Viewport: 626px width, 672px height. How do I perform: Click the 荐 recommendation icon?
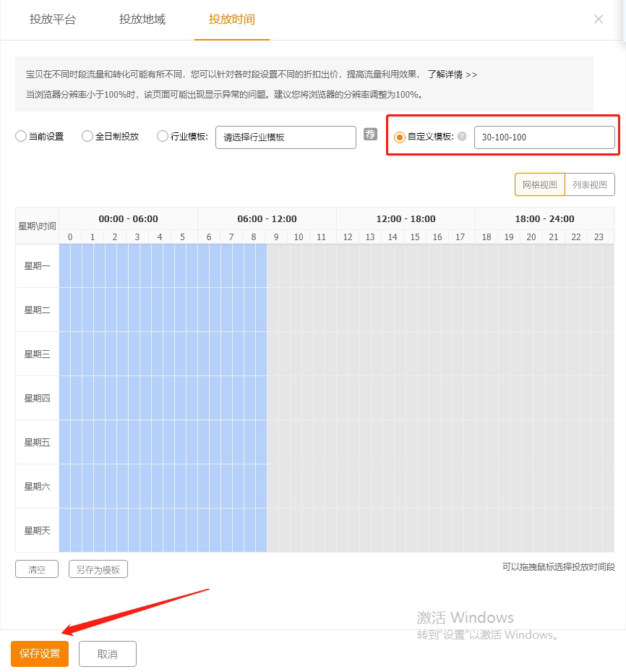tap(370, 135)
